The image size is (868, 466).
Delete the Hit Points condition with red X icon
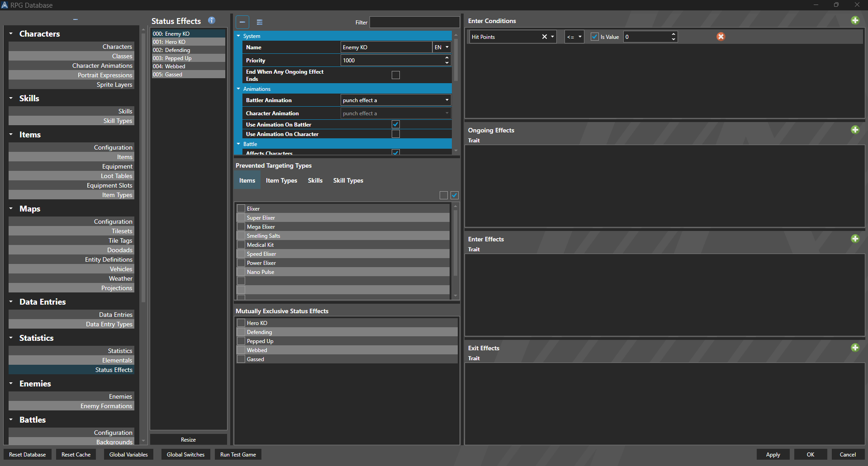[x=721, y=37]
